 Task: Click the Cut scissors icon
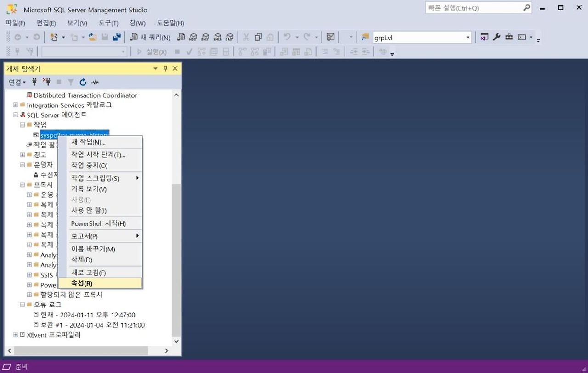(246, 37)
